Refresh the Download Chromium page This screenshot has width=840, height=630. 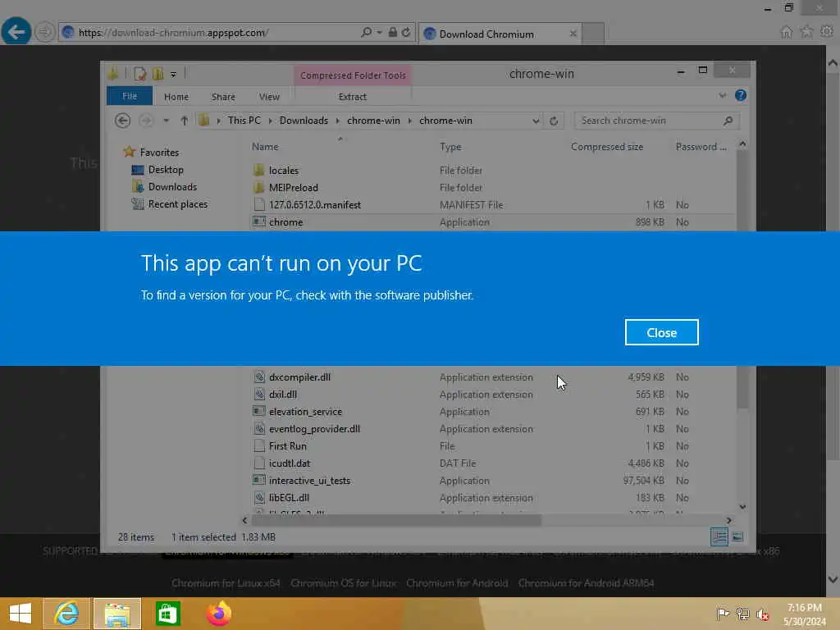pyautogui.click(x=406, y=32)
